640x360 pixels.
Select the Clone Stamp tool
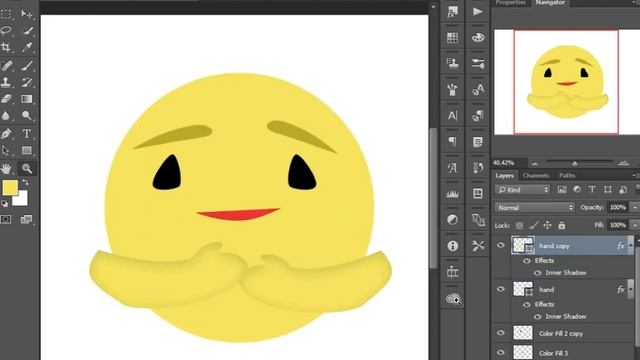6,82
